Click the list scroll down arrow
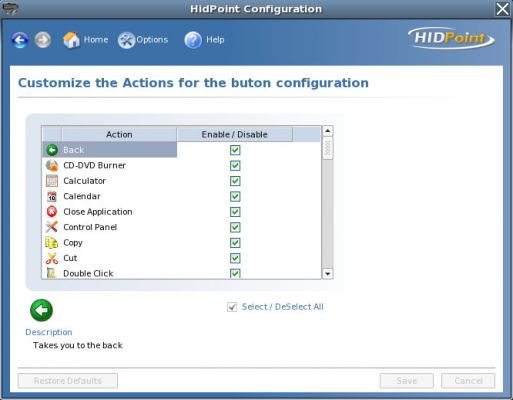 coord(328,274)
